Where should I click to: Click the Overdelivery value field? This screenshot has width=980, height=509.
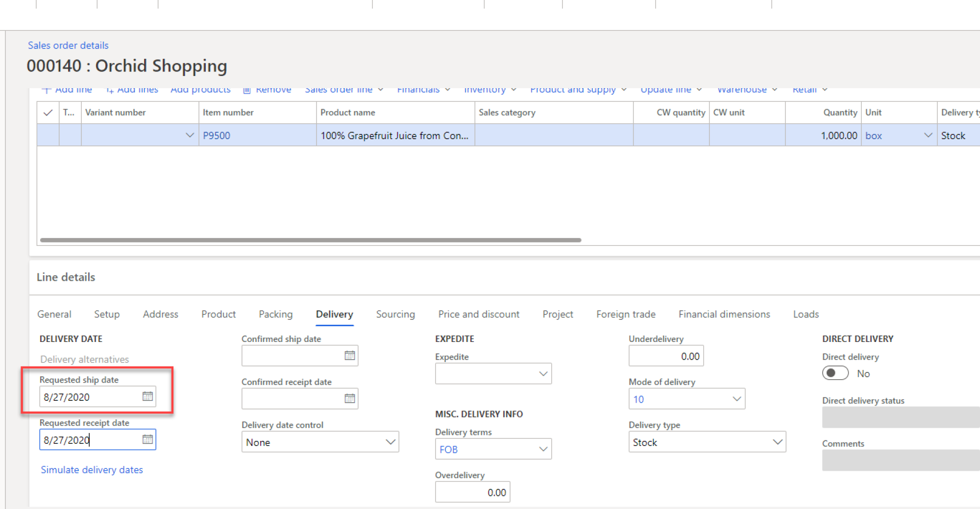pos(472,492)
